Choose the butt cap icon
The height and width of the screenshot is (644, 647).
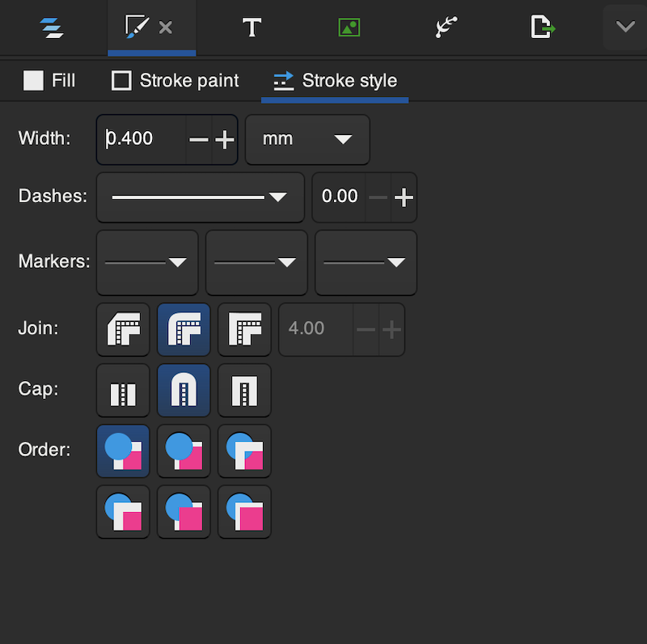coord(123,390)
